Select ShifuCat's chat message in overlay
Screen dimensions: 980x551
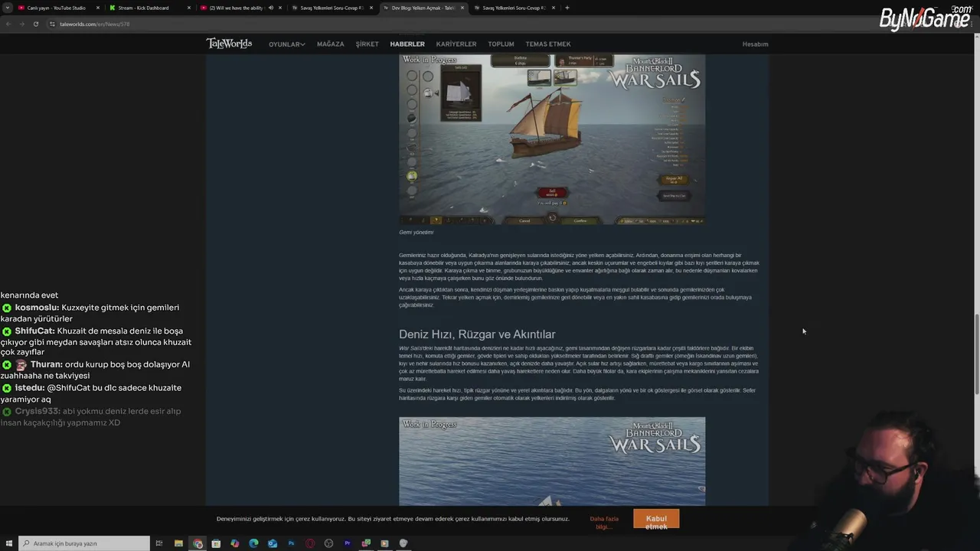pos(96,341)
